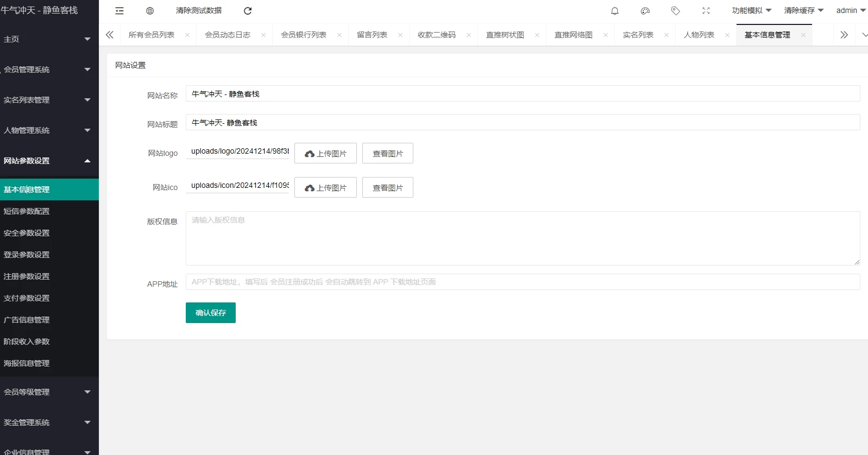Click into the APP地址 input field
Screen dimensions: 868x455
pyautogui.click(x=523, y=282)
